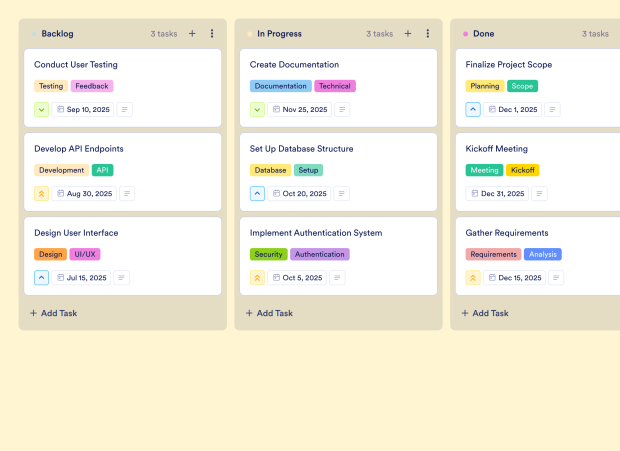Open description icon on Finalize Project Scope

click(x=552, y=109)
